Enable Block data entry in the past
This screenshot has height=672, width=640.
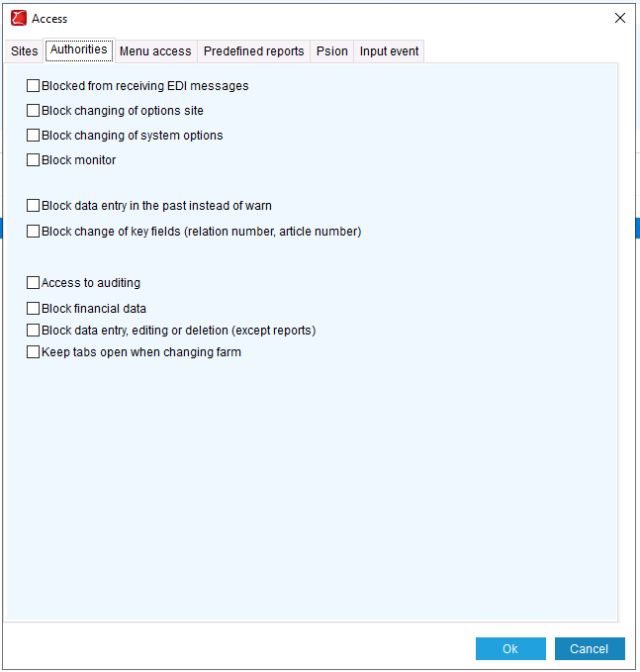tap(33, 206)
